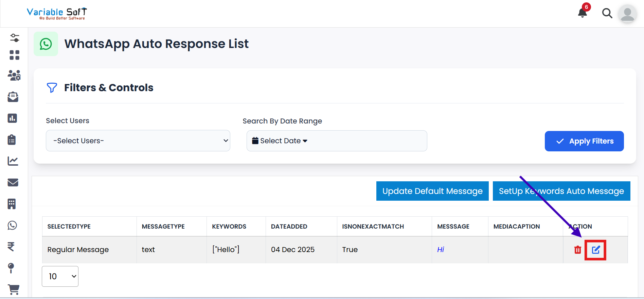The image size is (644, 299).
Task: Edit the Hello keyword auto response
Action: [x=596, y=250]
